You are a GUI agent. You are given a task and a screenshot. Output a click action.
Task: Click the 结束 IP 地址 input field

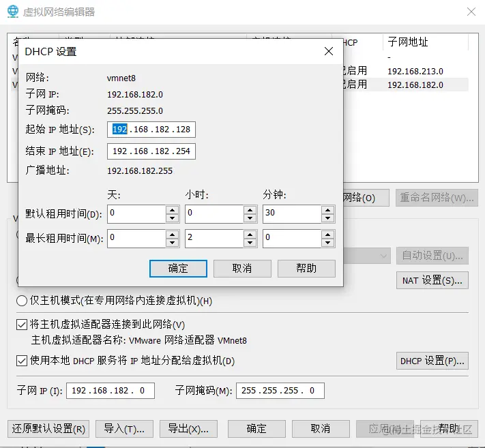(151, 151)
